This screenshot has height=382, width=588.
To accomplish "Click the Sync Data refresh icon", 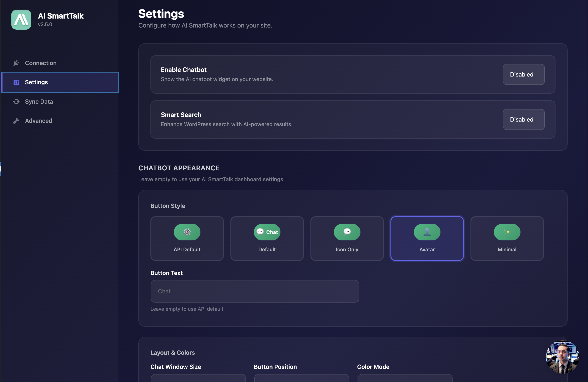I will tap(16, 101).
